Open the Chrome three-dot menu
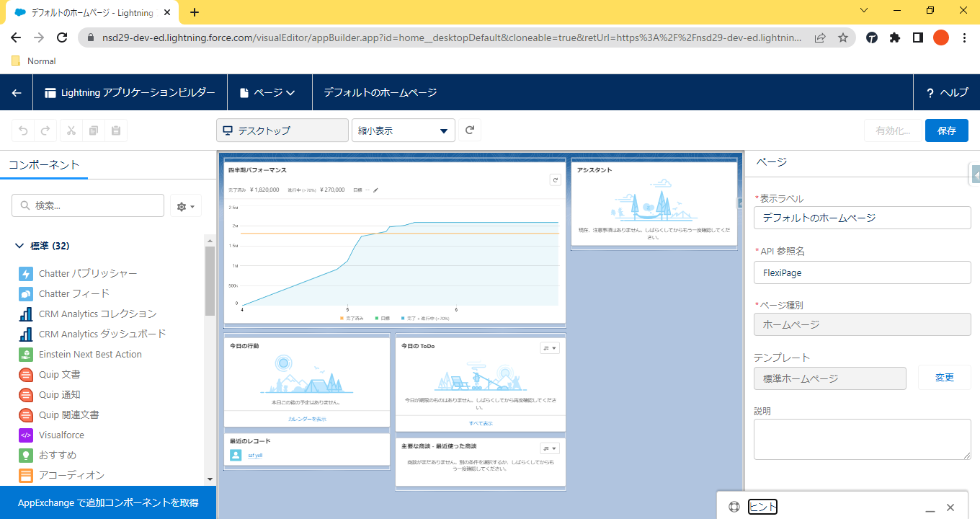Screen dimensions: 980x519 [964, 38]
